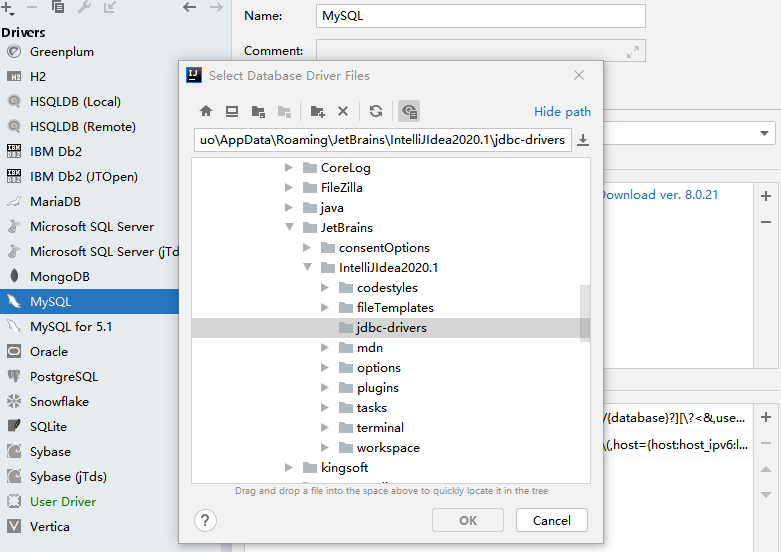
Task: Expand the FileZilla folder
Action: point(288,187)
